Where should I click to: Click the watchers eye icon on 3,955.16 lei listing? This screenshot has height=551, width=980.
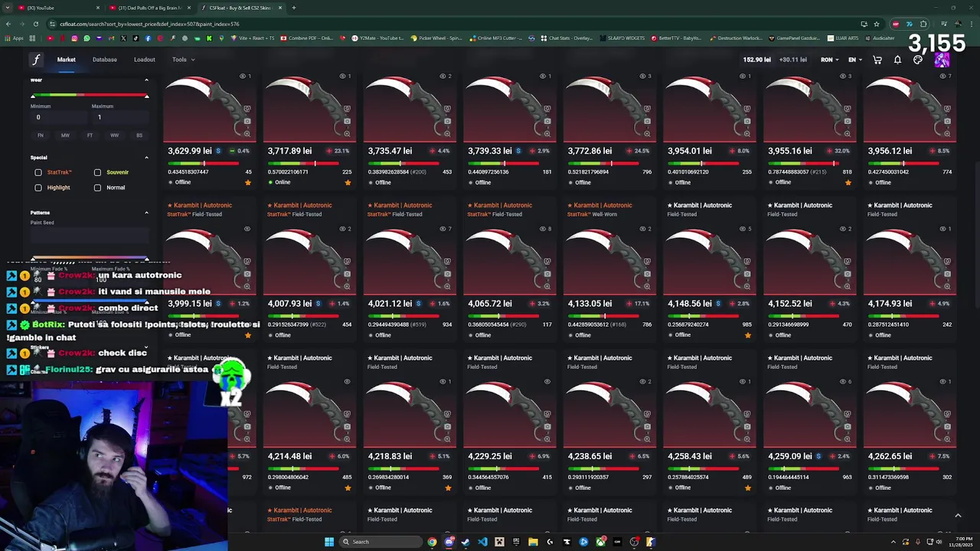[842, 76]
